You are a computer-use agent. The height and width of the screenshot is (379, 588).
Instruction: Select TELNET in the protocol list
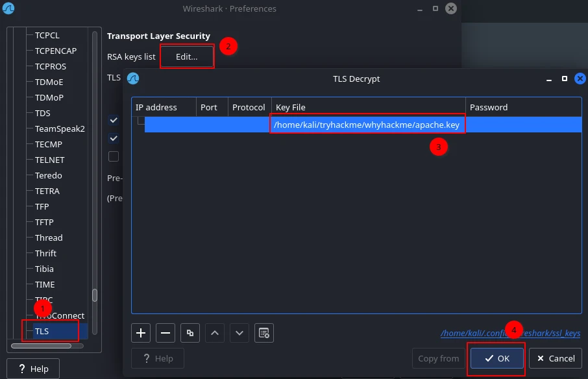pos(50,160)
